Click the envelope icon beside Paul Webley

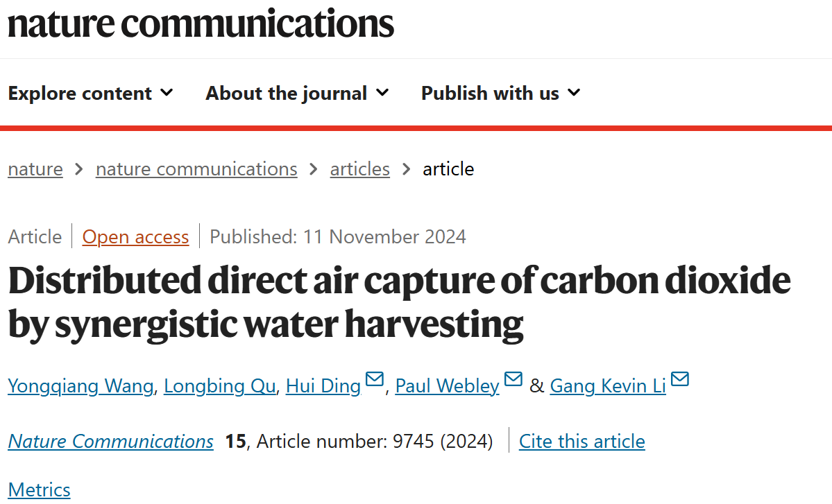(x=513, y=379)
